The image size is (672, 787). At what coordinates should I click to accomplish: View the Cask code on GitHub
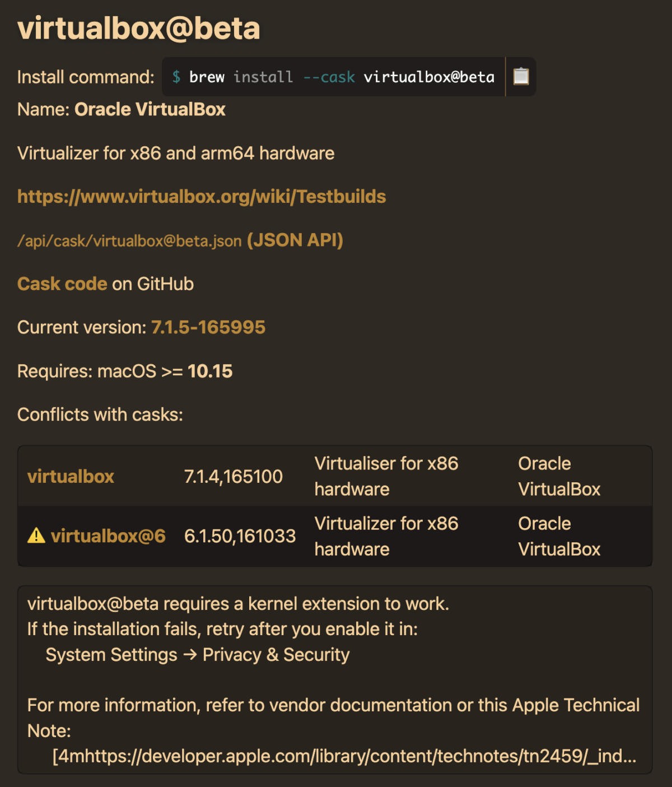[63, 283]
